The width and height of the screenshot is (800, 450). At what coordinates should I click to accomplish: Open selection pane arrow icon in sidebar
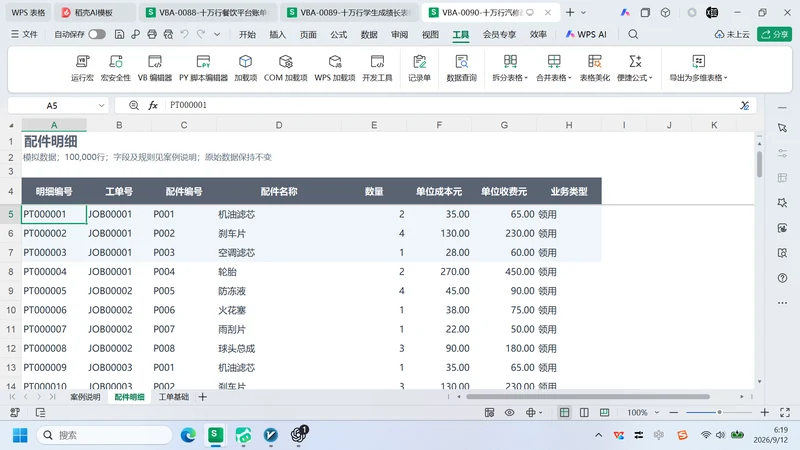[x=782, y=128]
